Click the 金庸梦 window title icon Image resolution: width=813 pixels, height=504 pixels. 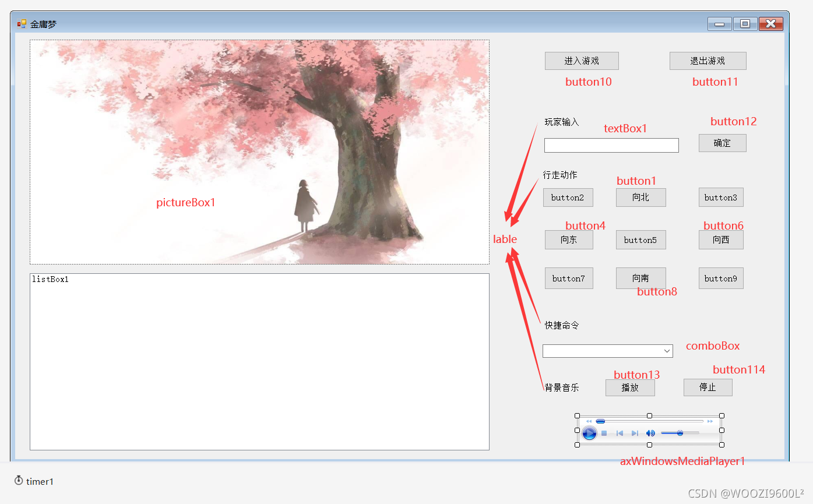tap(22, 24)
